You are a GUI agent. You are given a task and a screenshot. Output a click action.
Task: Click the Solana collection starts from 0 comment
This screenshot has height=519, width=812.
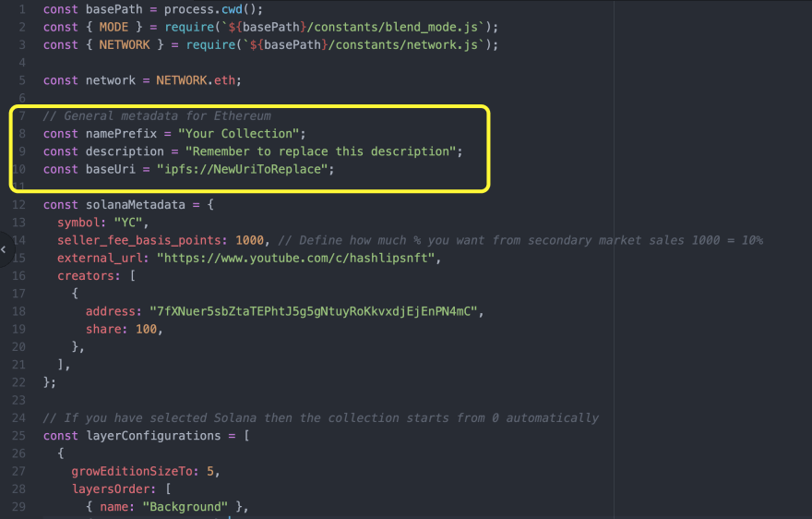pos(320,418)
